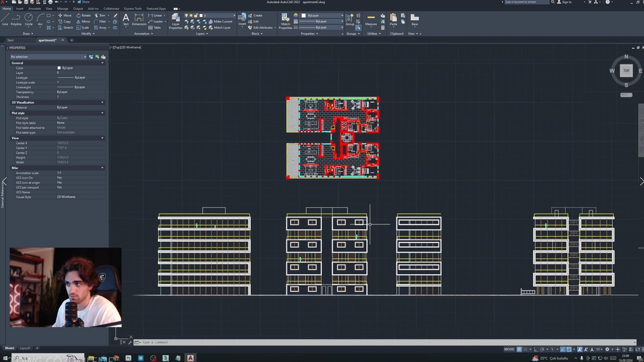Click the Make Current layer button

click(x=222, y=21)
